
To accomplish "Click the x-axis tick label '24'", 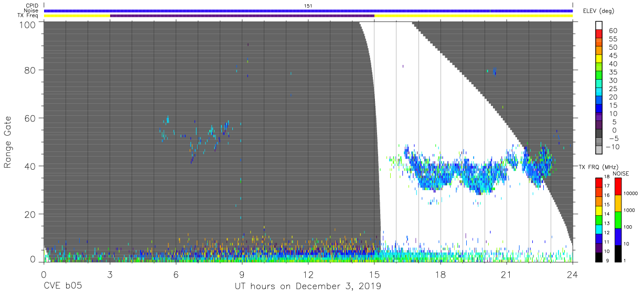I will [573, 274].
